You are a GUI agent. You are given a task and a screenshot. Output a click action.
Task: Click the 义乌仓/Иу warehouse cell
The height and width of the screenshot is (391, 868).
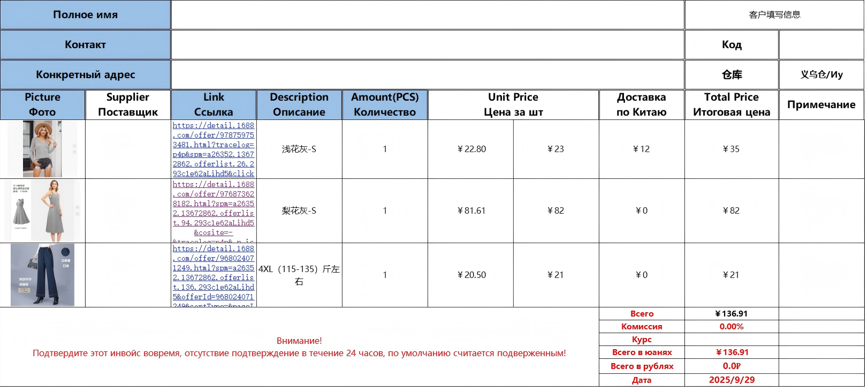(821, 75)
